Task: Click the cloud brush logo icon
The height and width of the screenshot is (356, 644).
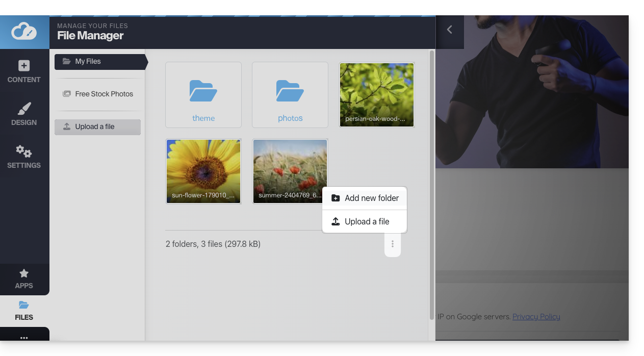Action: [24, 32]
